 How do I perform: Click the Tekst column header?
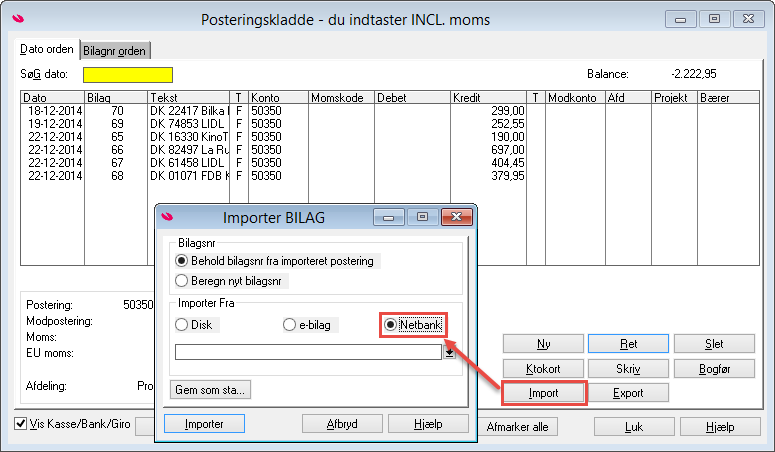click(189, 97)
